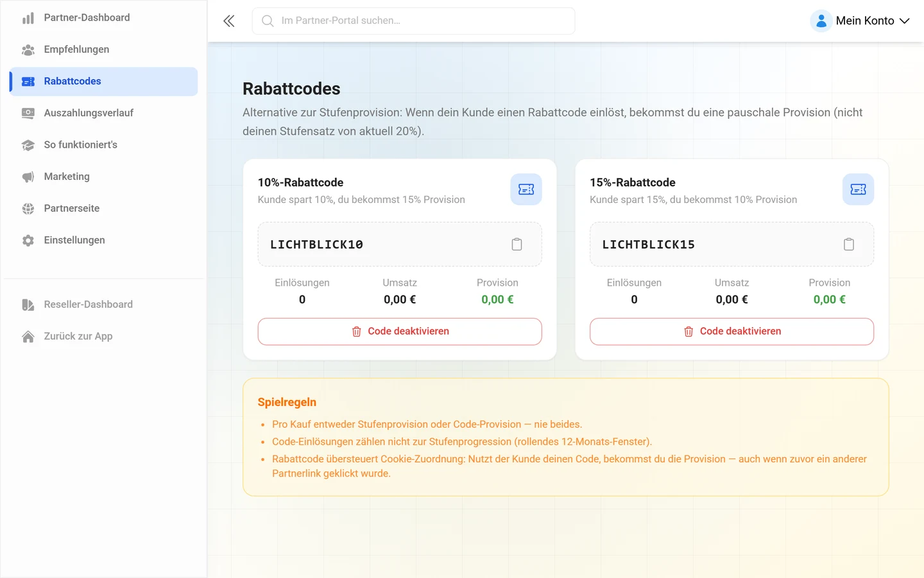Click the LICHTBLICK10 code text

(x=316, y=245)
